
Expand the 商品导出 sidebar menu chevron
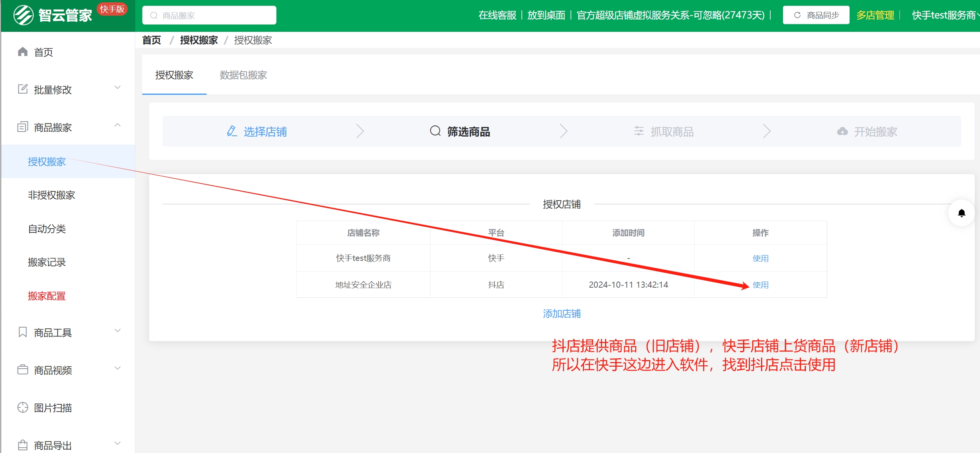click(118, 443)
